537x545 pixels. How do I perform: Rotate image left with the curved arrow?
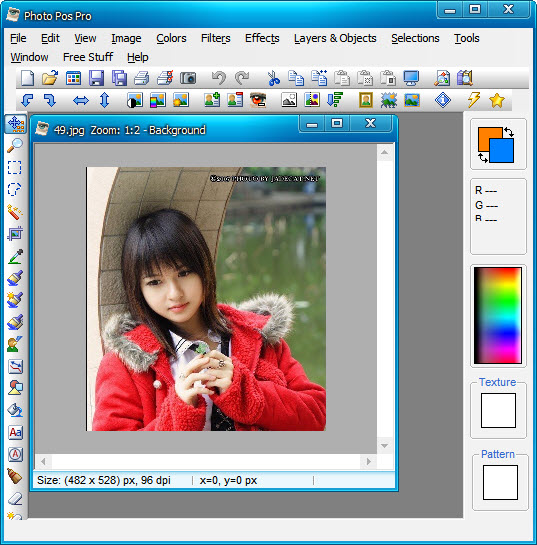[x=27, y=100]
